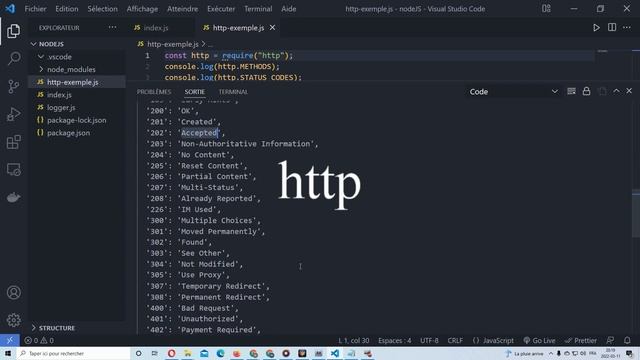Toggle the output scroll lock
The width and height of the screenshot is (640, 360).
[587, 91]
